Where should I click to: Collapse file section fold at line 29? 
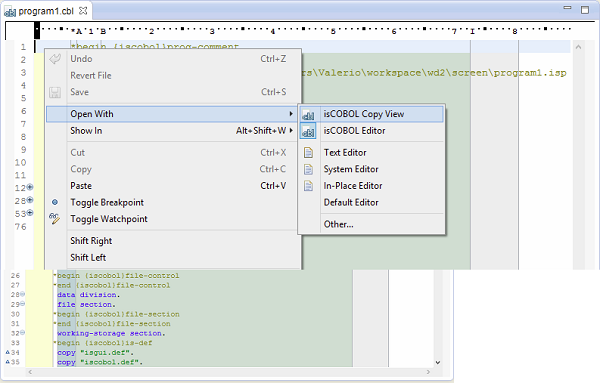tap(23, 304)
